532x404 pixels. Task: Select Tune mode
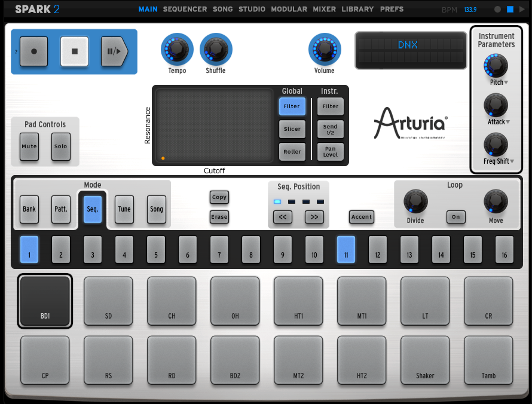(x=124, y=209)
